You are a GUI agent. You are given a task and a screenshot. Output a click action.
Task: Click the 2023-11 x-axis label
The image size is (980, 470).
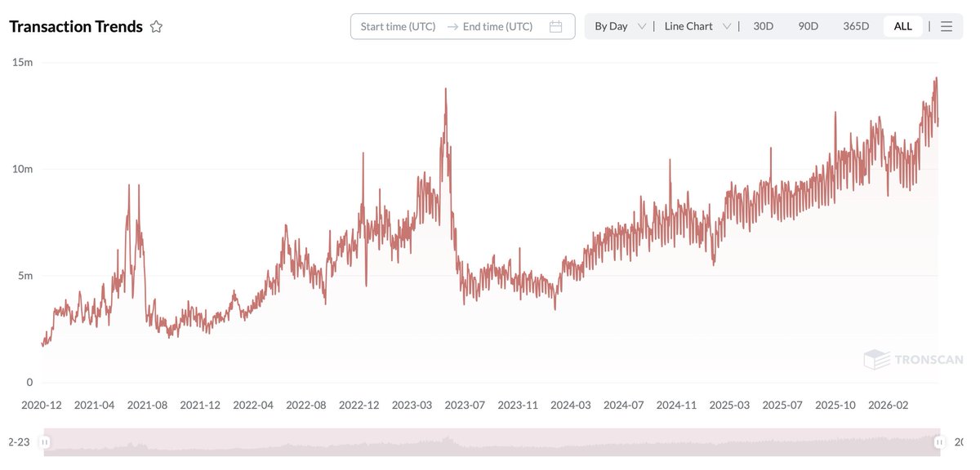[x=518, y=405]
